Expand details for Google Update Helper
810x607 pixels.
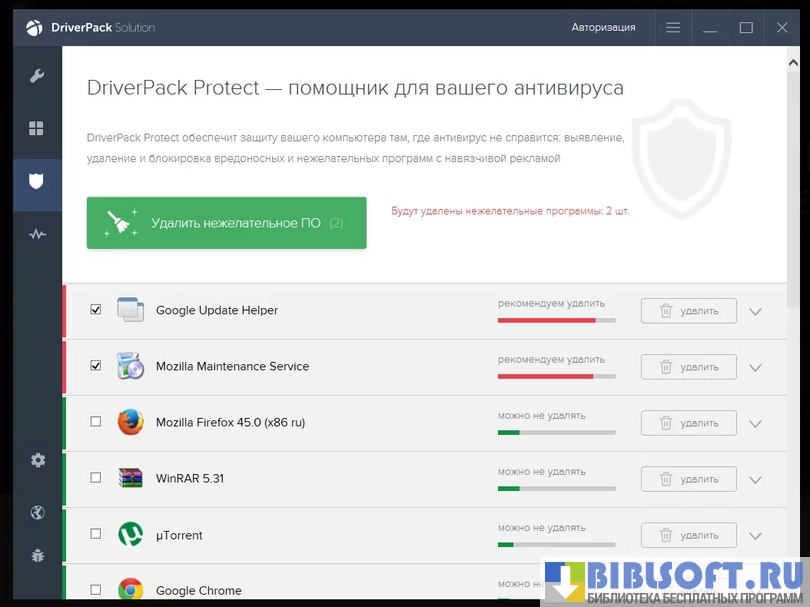(x=755, y=311)
